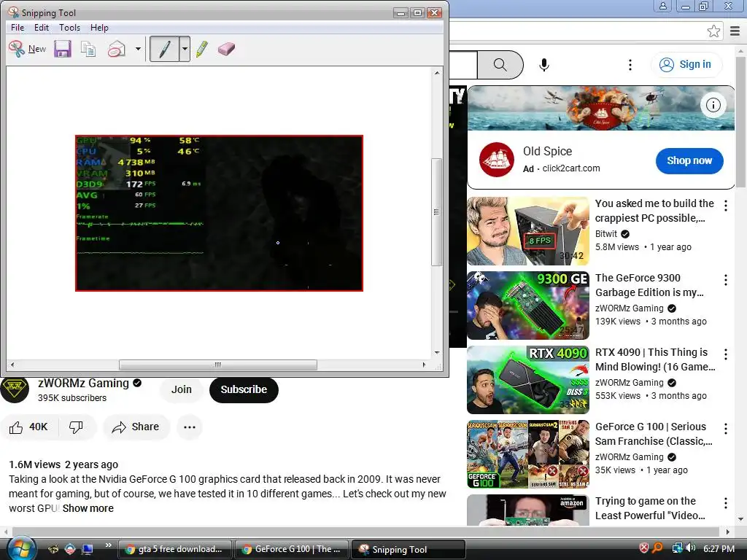The height and width of the screenshot is (560, 747).
Task: Click the volume speaker tray icon
Action: coord(690,548)
